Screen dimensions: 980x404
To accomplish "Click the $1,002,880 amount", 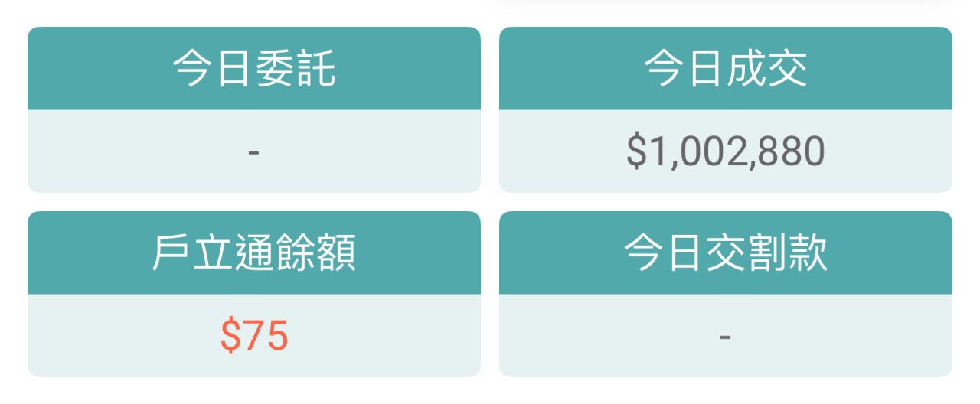I will [x=725, y=151].
